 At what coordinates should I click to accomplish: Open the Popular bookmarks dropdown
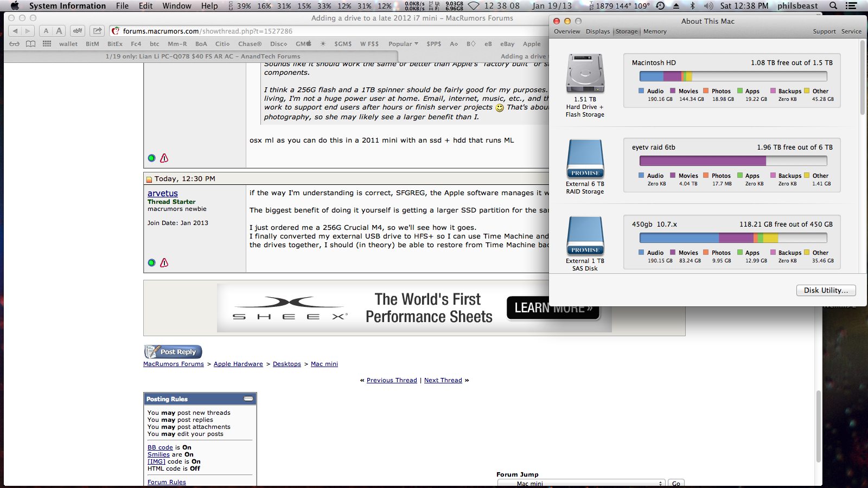403,44
